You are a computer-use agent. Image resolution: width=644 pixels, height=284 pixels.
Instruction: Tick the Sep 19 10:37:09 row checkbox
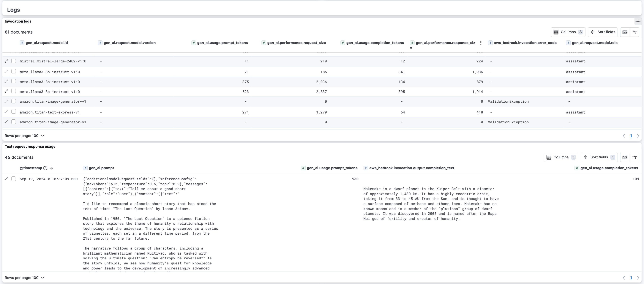(x=14, y=179)
